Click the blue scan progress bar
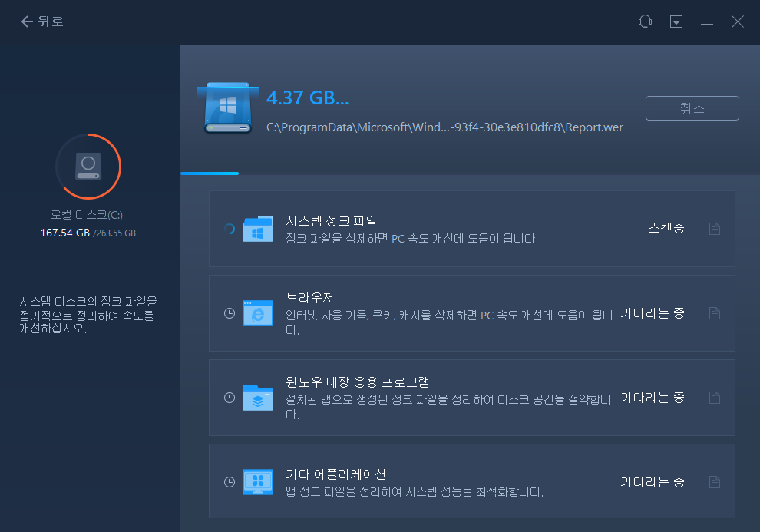Viewport: 760px width, 532px height. coord(210,173)
